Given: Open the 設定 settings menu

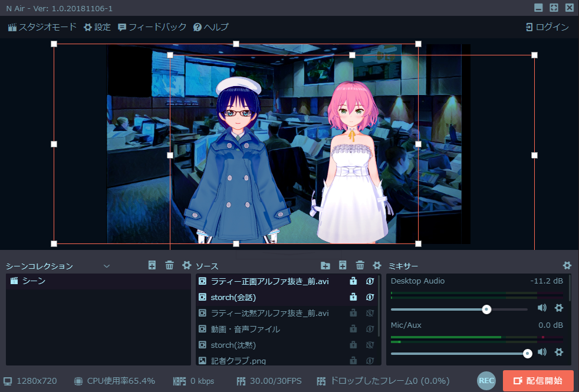Looking at the screenshot, I should click(x=97, y=27).
